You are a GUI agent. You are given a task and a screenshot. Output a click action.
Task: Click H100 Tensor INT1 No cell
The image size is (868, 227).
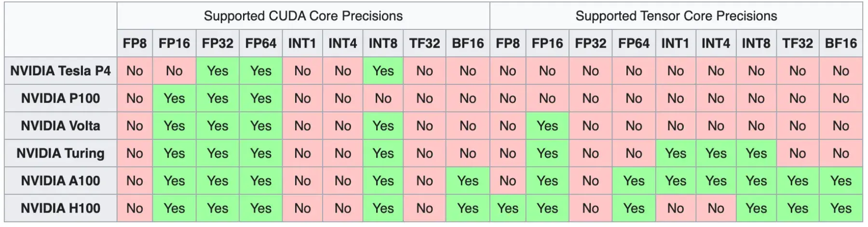click(675, 208)
